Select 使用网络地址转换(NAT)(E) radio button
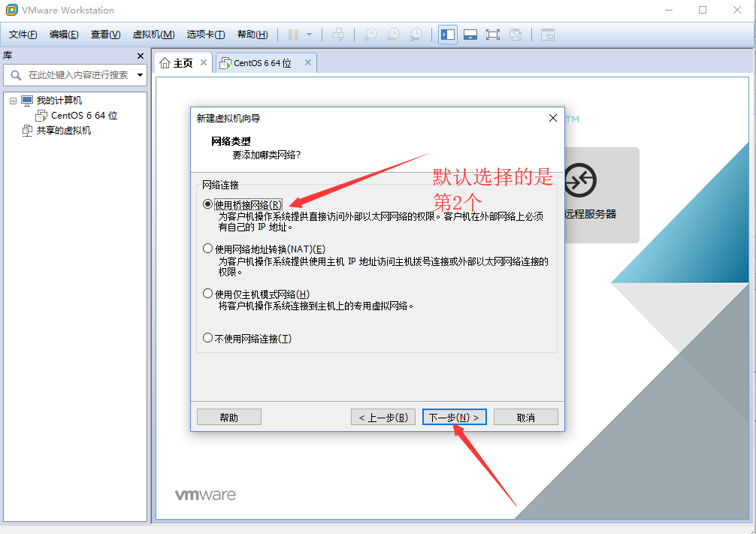756x534 pixels. pyautogui.click(x=208, y=249)
